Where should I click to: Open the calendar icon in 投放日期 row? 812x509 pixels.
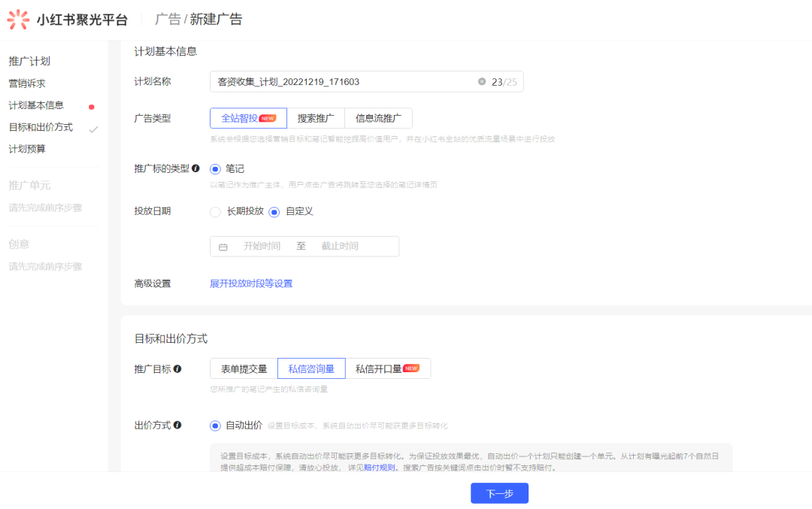coord(223,246)
